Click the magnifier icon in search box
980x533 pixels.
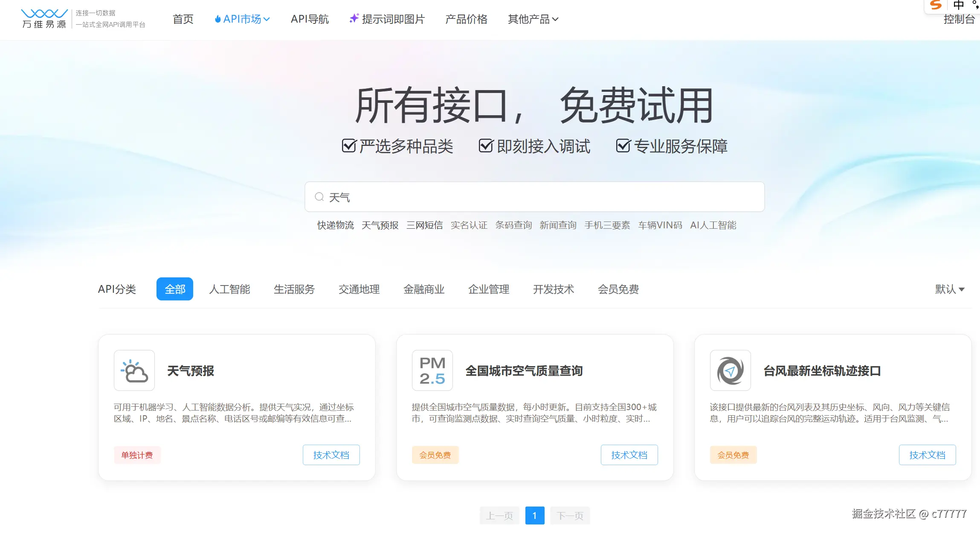[319, 197]
